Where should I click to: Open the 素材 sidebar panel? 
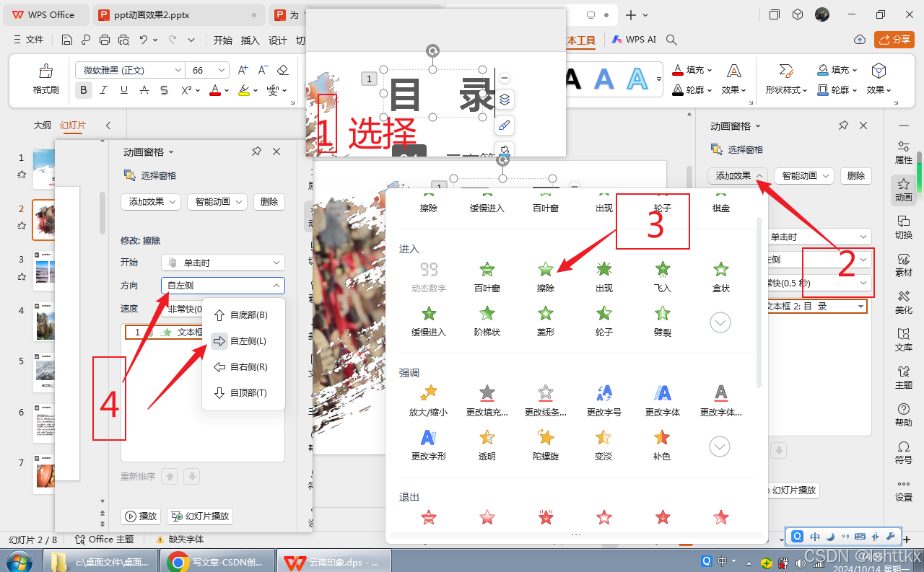coord(904,265)
